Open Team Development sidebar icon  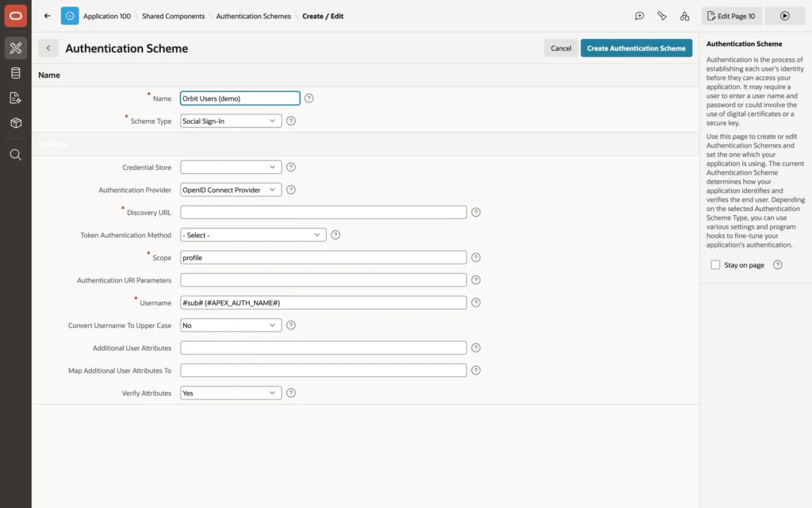16,98
